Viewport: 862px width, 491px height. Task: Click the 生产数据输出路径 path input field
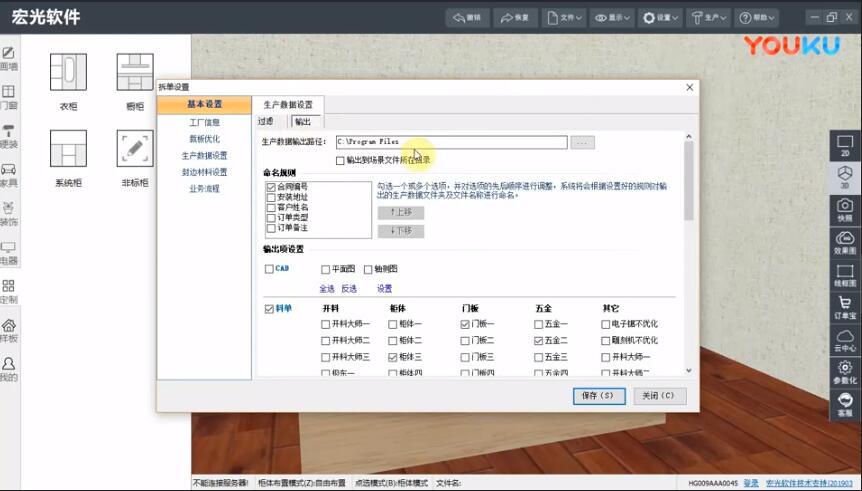(x=451, y=142)
